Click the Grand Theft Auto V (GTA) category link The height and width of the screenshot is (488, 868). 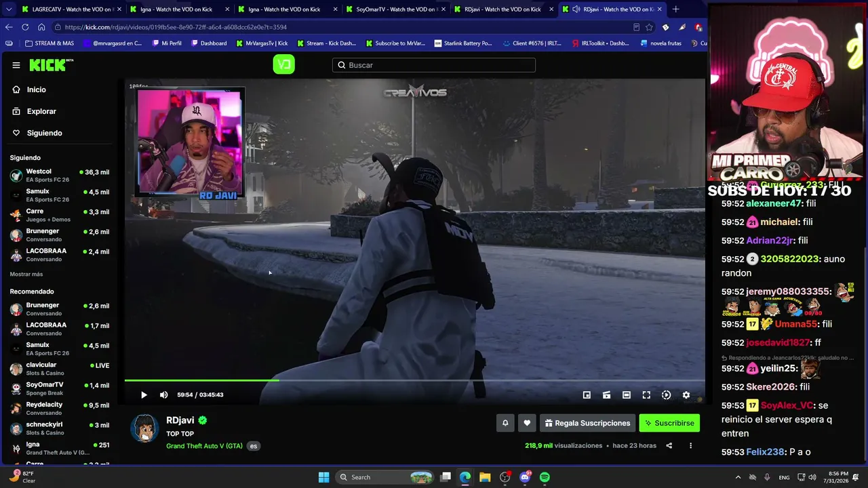(x=204, y=446)
